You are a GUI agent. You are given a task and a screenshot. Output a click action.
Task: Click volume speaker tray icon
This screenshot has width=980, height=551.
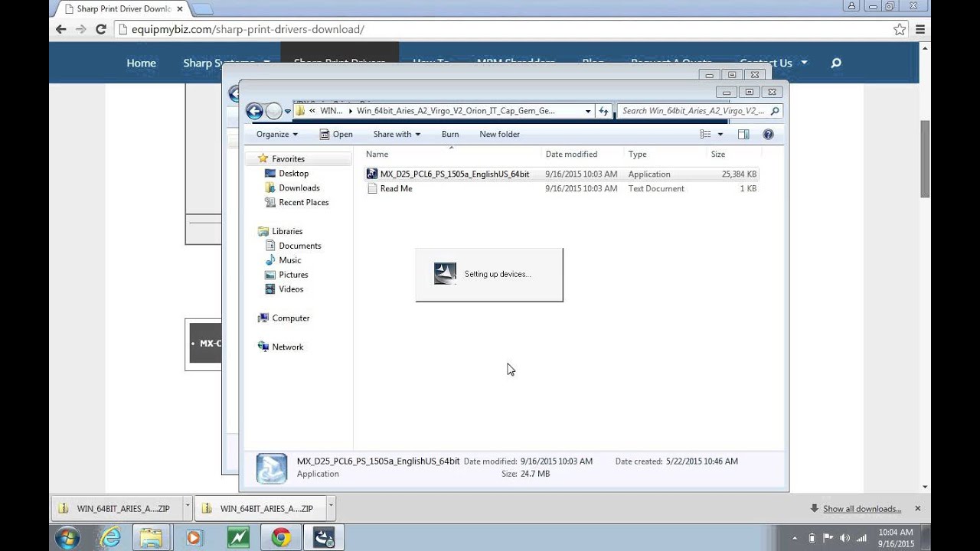[x=844, y=538]
